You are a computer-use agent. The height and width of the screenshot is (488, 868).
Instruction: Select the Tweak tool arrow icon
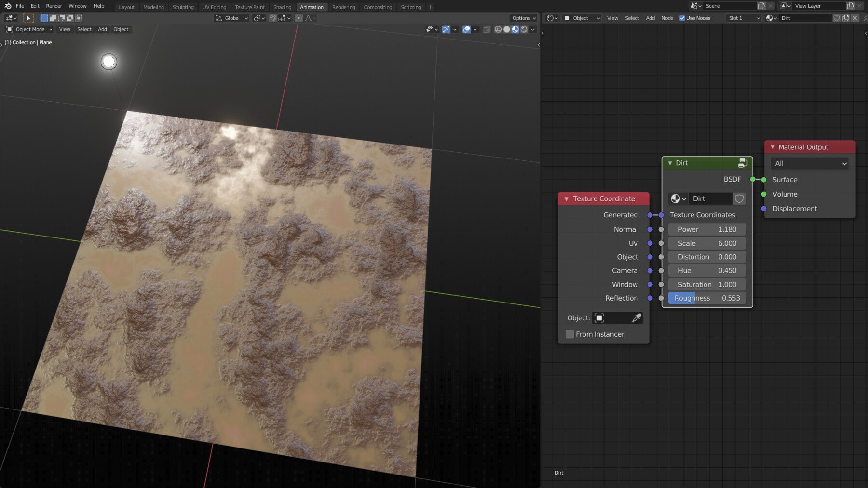coord(28,18)
